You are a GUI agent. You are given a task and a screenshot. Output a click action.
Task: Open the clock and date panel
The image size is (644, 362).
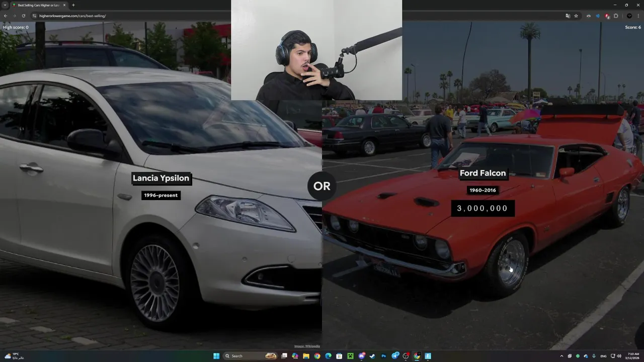[x=633, y=356]
